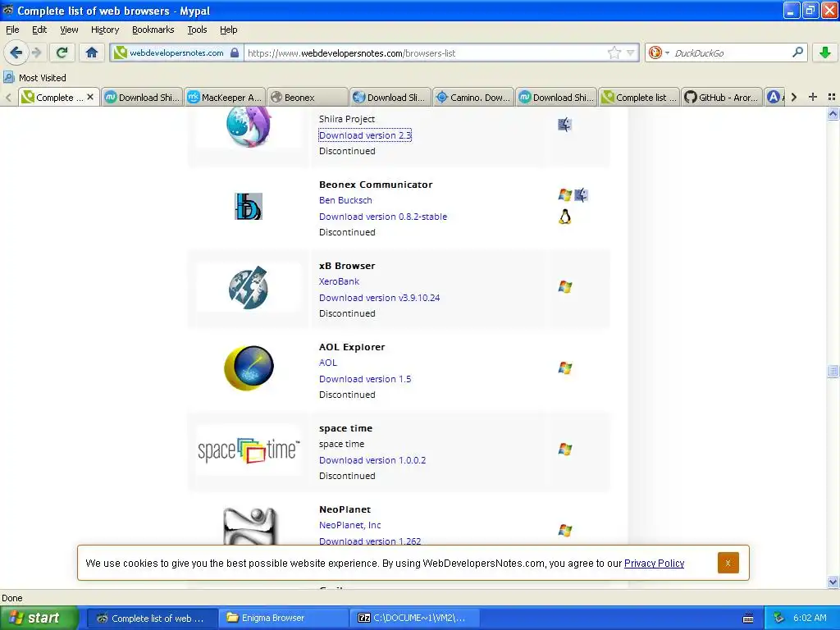
Task: Click the Beonex Communicator logo
Action: coord(248,206)
